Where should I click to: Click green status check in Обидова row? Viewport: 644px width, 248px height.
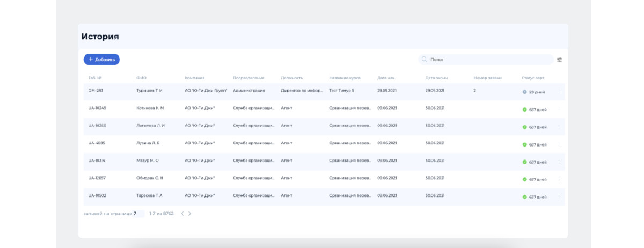(x=524, y=179)
